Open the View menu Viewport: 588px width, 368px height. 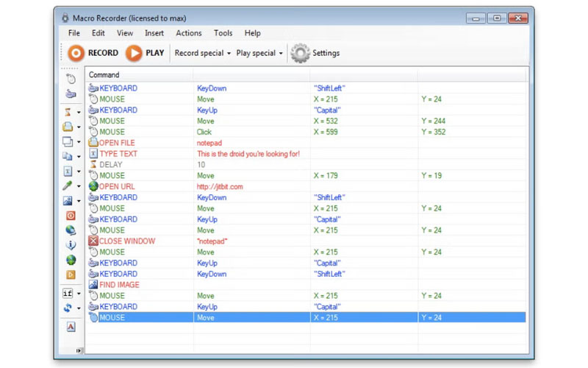click(125, 33)
